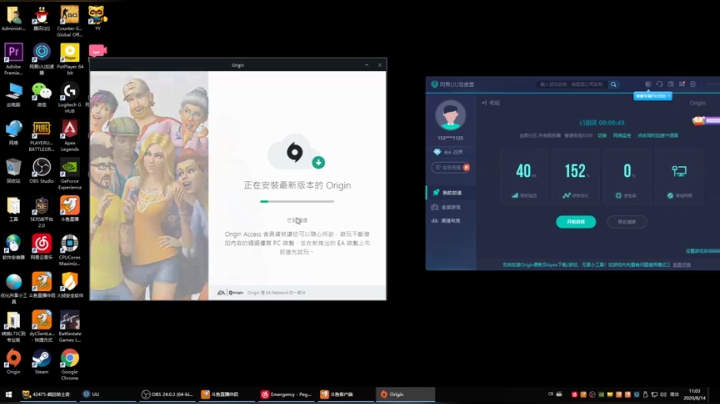720x404 pixels.
Task: Open the CPUCores Maximizer desktop icon
Action: click(x=70, y=250)
